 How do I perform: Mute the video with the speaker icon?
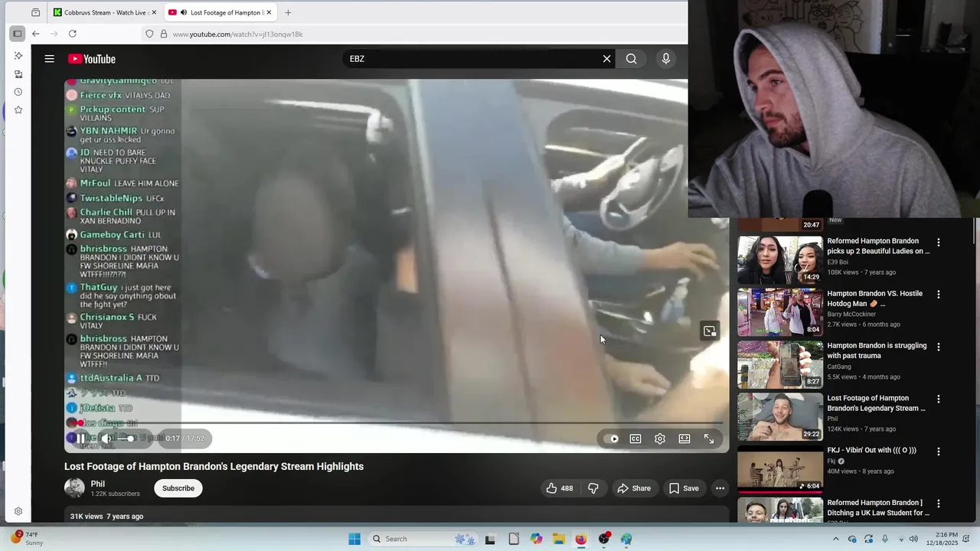(106, 439)
